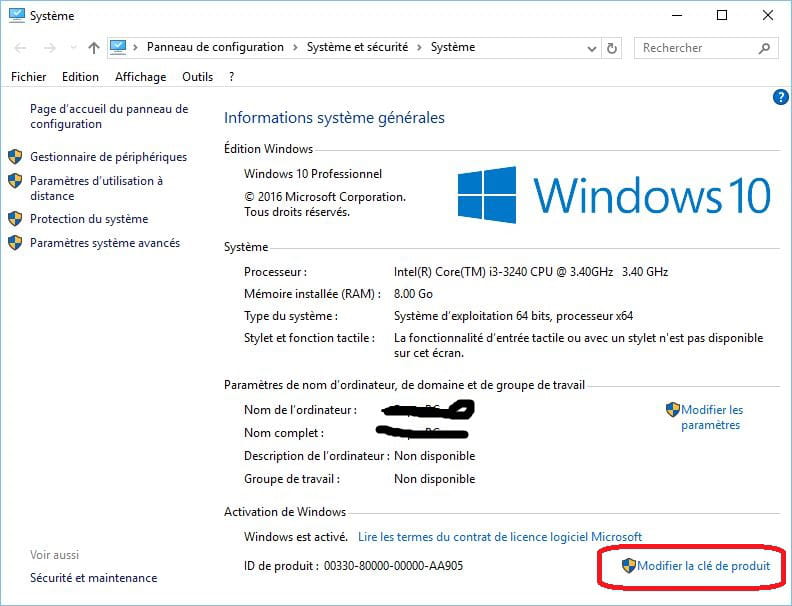Open the Fichier menu
792x606 pixels.
coord(29,77)
